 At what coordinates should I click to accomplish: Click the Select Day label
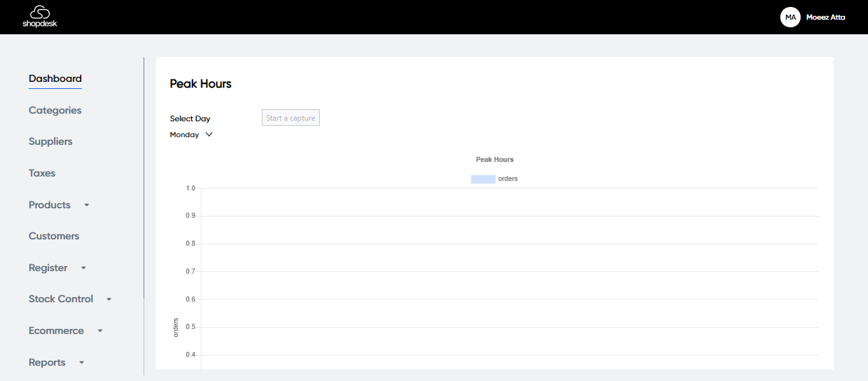point(190,119)
